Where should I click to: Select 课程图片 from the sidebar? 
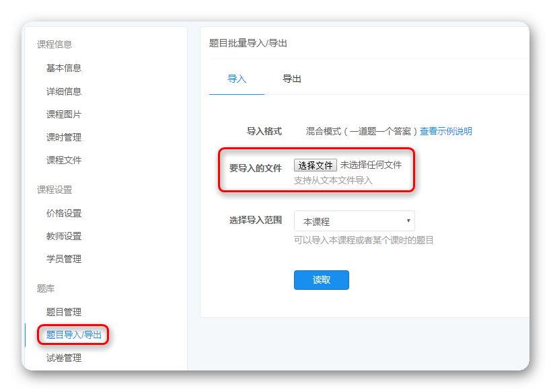(64, 114)
